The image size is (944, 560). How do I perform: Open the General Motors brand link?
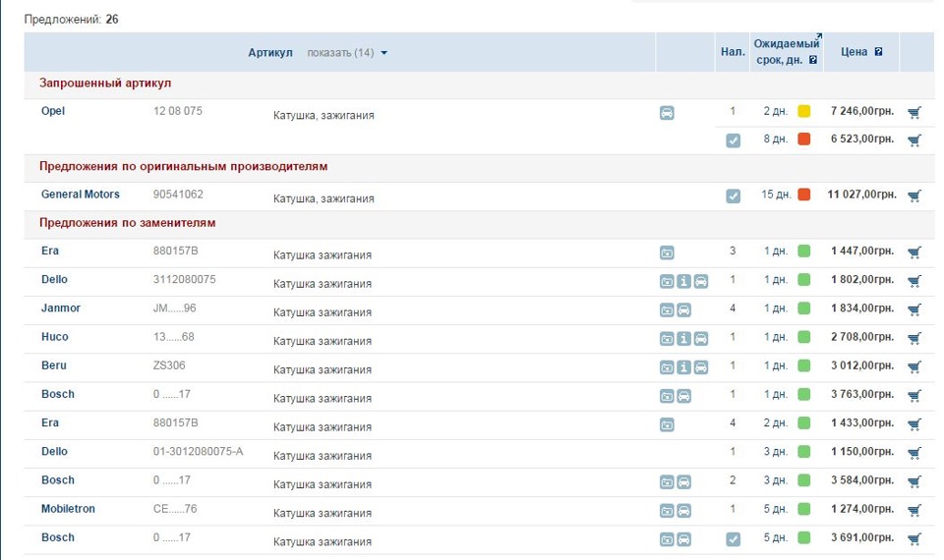pyautogui.click(x=80, y=195)
